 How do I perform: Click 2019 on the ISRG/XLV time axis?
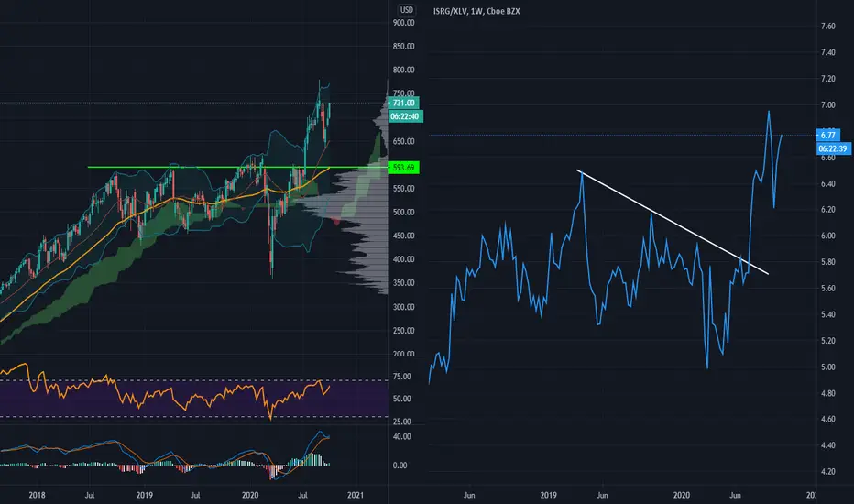[x=549, y=495]
